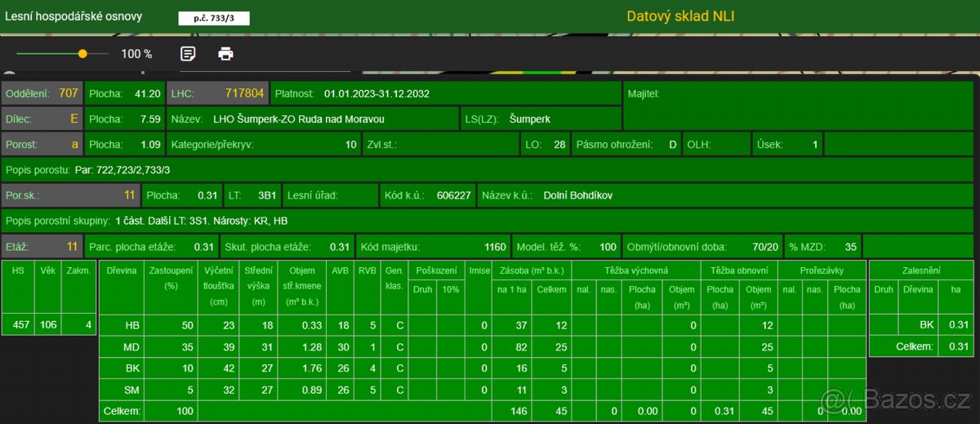Click the 100 % zoom value
The height and width of the screenshot is (424, 980).
tap(136, 54)
